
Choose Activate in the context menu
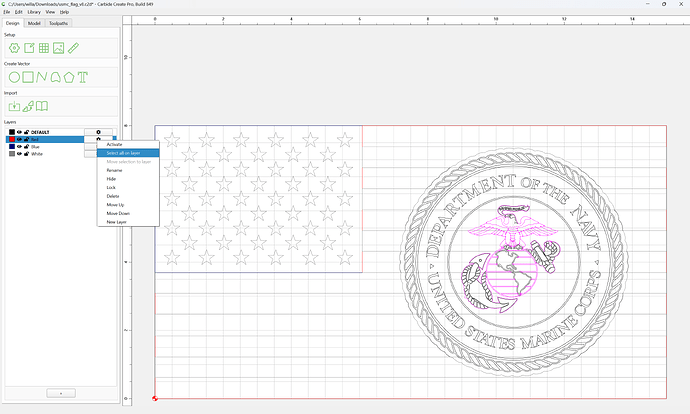click(x=128, y=144)
